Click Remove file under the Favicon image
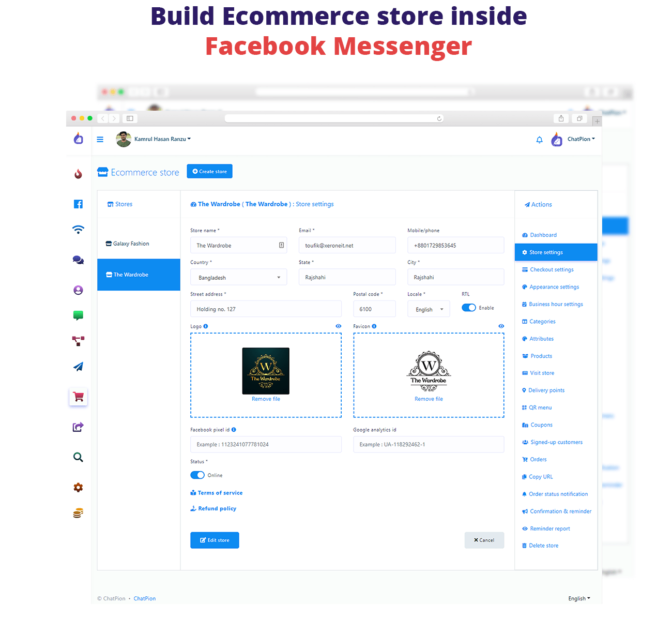 [x=429, y=399]
